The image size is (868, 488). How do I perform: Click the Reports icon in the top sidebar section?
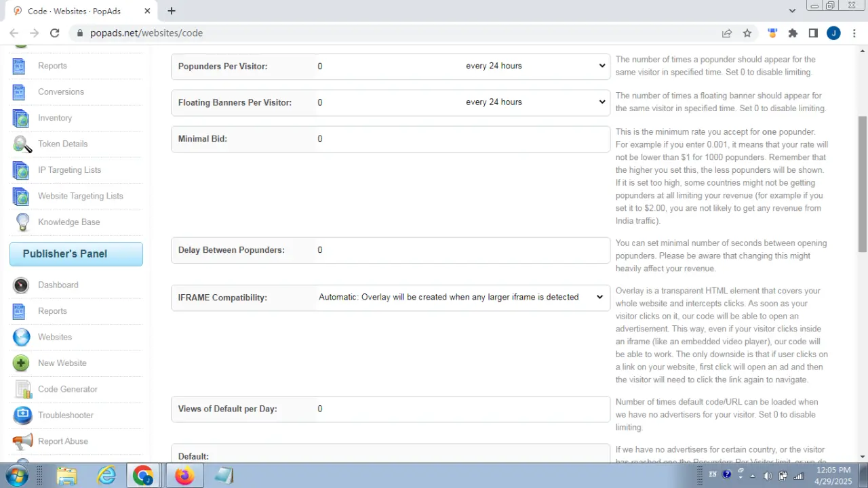point(19,66)
